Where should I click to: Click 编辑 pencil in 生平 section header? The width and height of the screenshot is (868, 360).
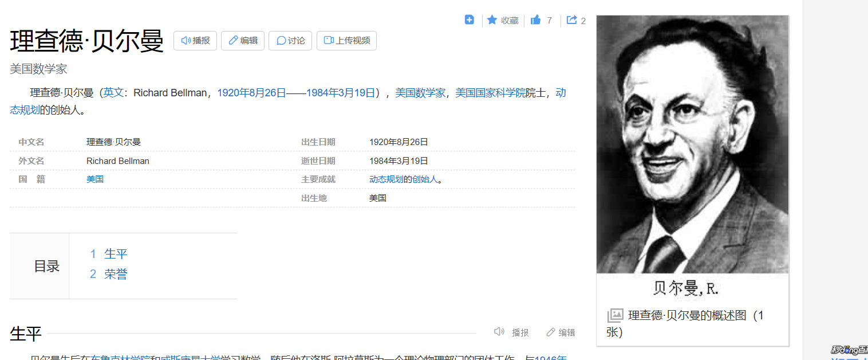point(561,332)
